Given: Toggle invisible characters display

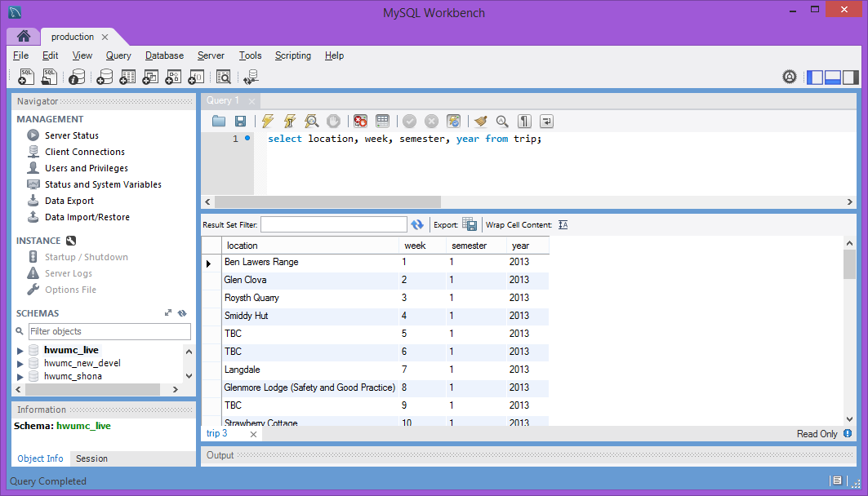Looking at the screenshot, I should 524,121.
